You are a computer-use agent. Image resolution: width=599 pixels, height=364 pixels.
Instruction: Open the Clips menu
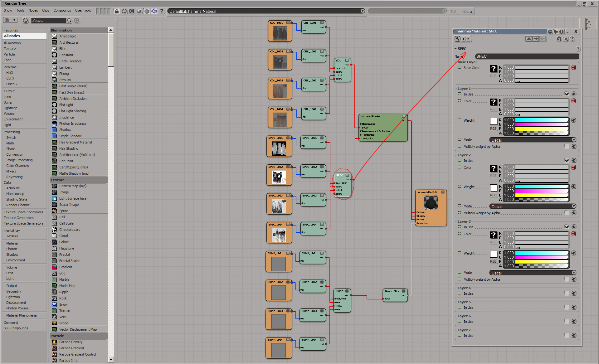[x=46, y=10]
